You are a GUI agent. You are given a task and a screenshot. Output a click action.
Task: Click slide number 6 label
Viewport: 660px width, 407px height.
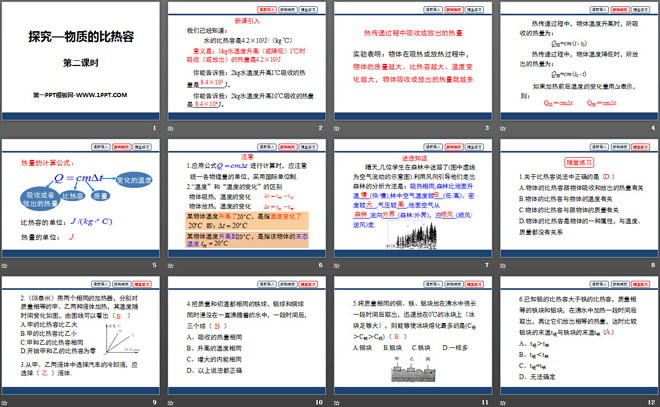click(x=321, y=265)
